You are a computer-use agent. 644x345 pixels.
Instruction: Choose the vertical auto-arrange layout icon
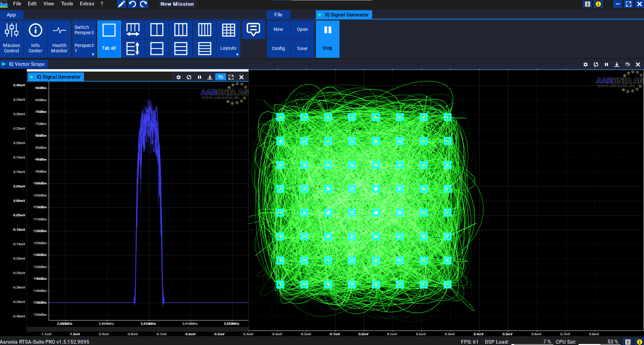(x=133, y=48)
